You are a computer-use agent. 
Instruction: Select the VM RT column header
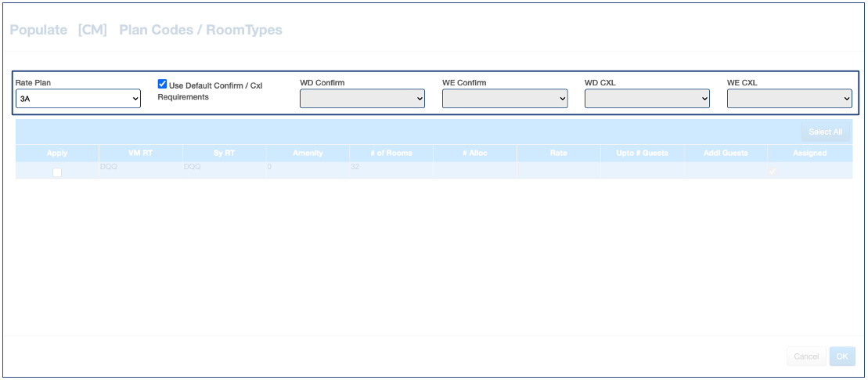click(x=141, y=153)
